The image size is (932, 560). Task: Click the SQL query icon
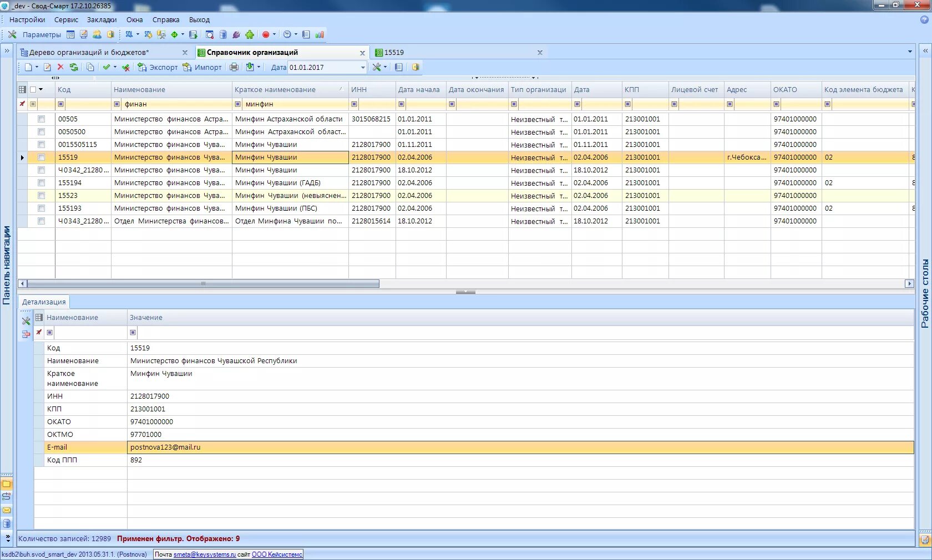tap(129, 34)
